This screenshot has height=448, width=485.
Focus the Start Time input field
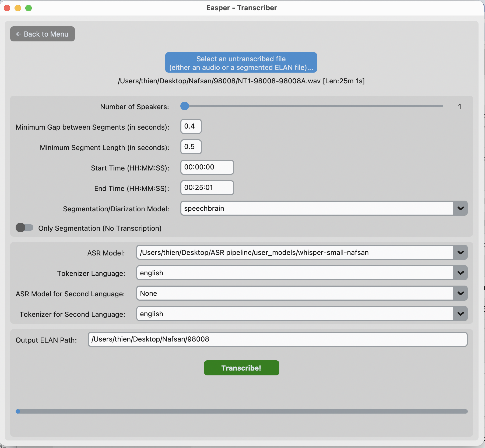point(207,167)
